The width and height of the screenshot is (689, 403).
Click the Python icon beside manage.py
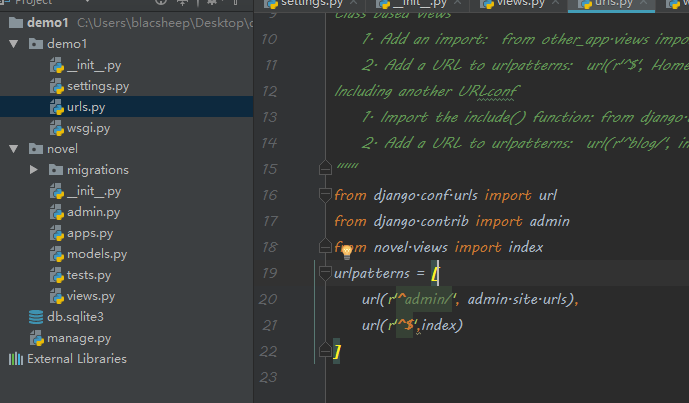click(37, 338)
